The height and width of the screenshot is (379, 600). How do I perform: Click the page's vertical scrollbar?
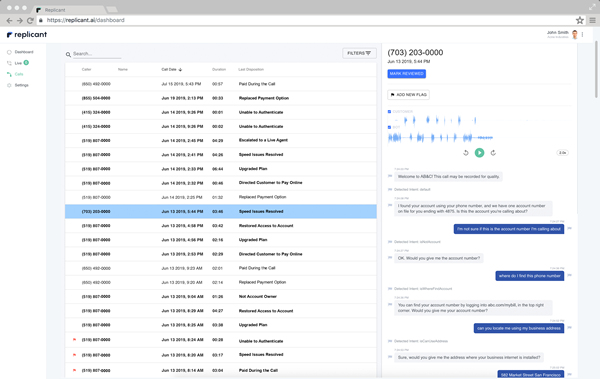[597, 69]
